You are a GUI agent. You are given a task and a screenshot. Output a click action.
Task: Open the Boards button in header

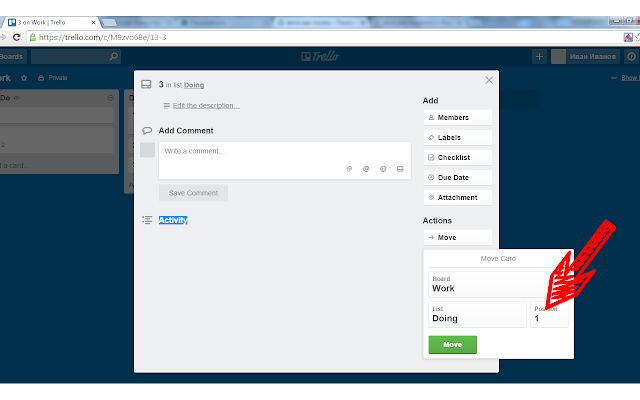tap(12, 56)
